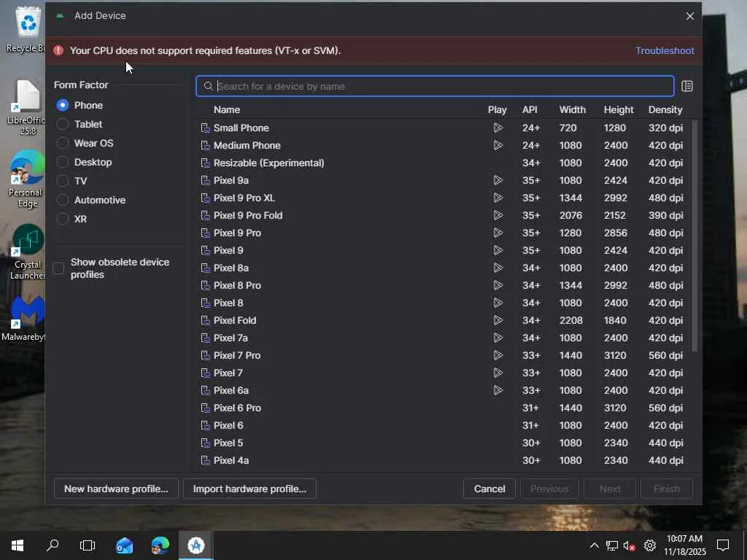Toggle the device details side panel icon
The height and width of the screenshot is (560, 747).
tap(687, 86)
